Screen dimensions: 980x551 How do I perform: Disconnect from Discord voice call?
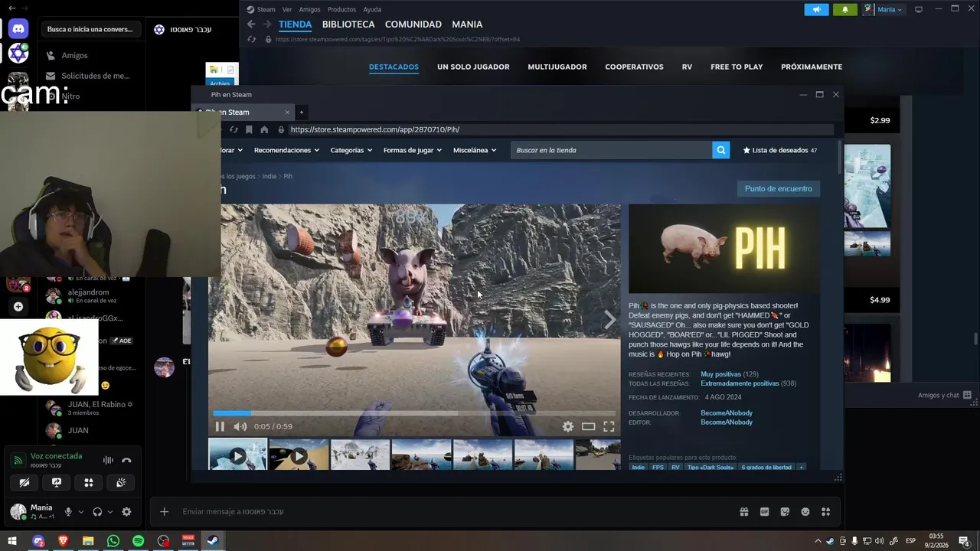coord(126,460)
